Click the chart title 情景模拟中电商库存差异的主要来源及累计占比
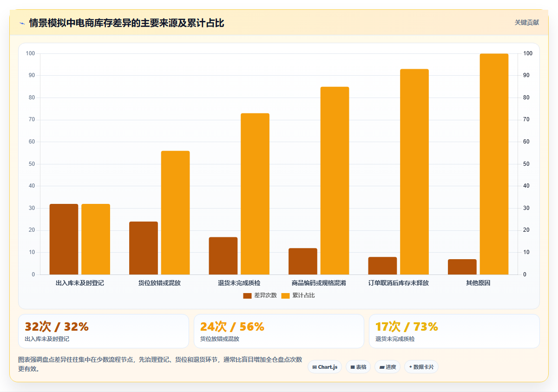558x392 pixels. (126, 23)
